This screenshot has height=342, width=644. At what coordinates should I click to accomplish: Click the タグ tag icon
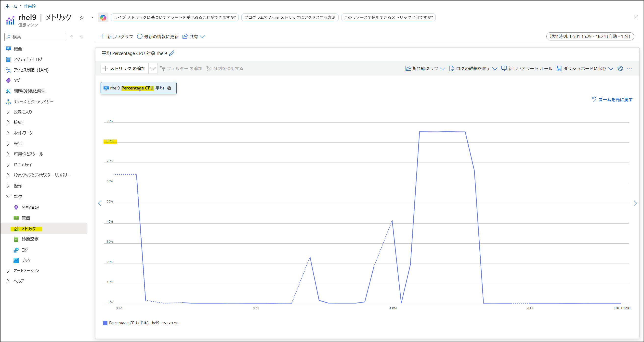pyautogui.click(x=8, y=80)
